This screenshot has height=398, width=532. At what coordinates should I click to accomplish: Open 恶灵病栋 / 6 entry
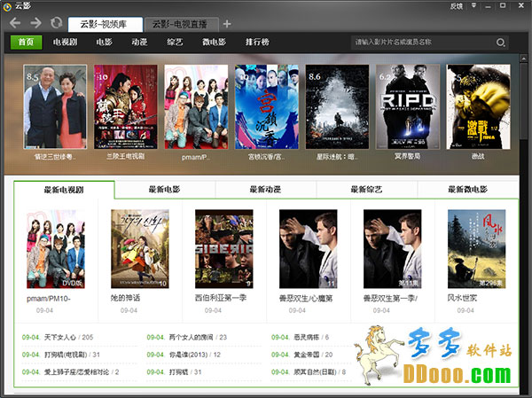click(x=311, y=337)
